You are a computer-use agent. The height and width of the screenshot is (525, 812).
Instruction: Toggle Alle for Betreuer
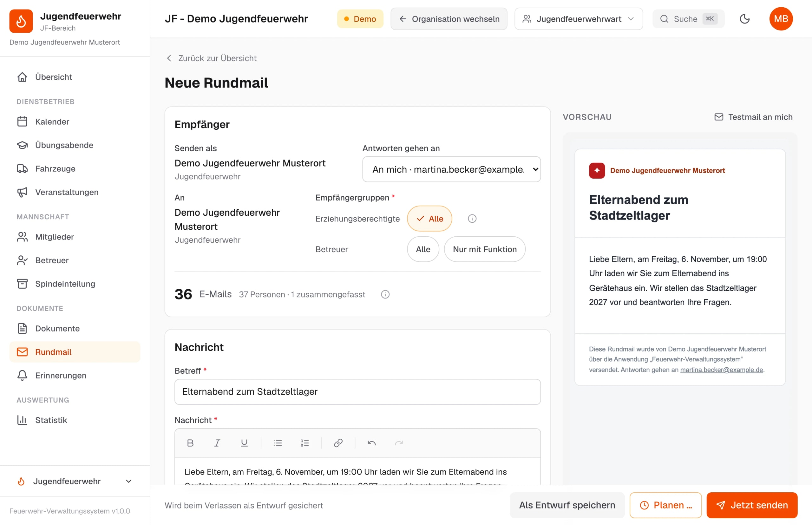click(423, 249)
